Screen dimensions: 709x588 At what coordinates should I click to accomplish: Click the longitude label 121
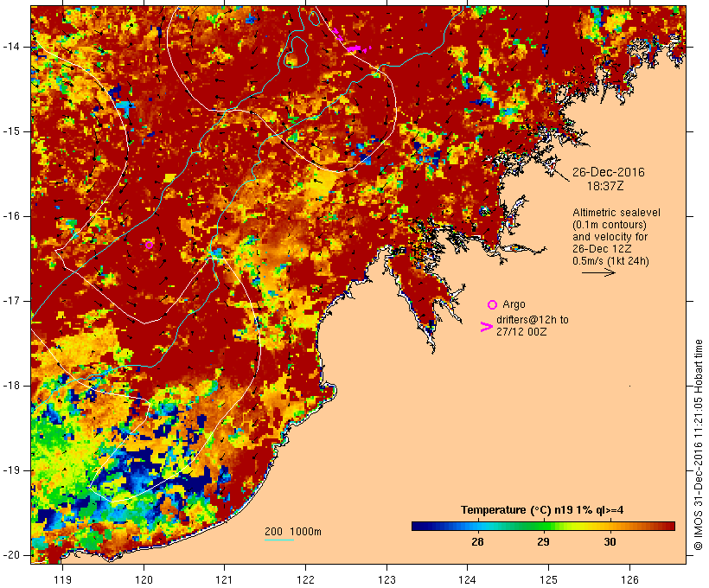(224, 579)
